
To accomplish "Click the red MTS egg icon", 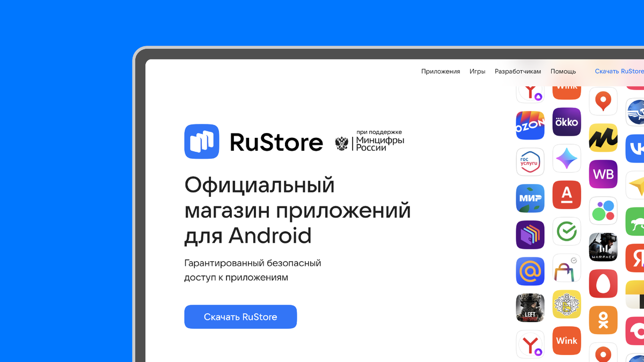I will (603, 284).
